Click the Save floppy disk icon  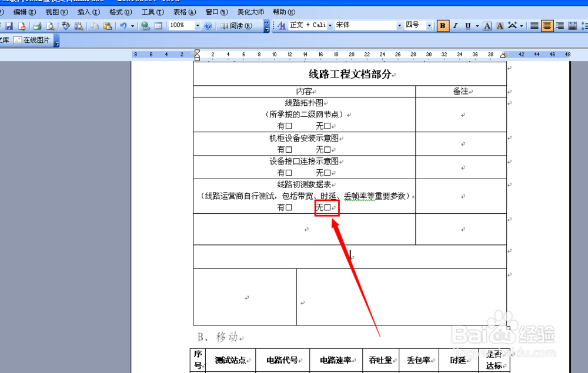[x=9, y=26]
